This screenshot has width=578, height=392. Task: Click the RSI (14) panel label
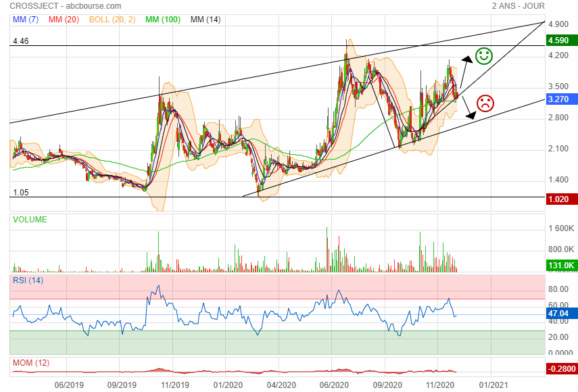click(x=28, y=280)
